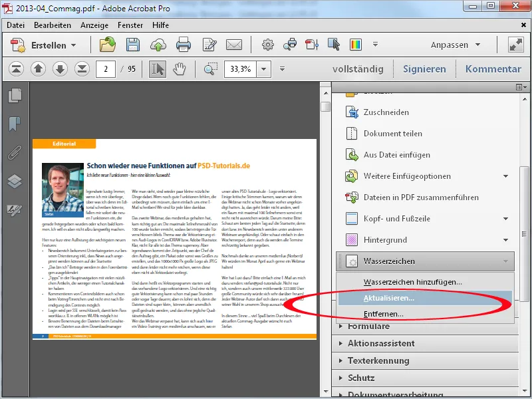Click the PDF page insert icon
The image size is (532, 399).
coord(312,45)
